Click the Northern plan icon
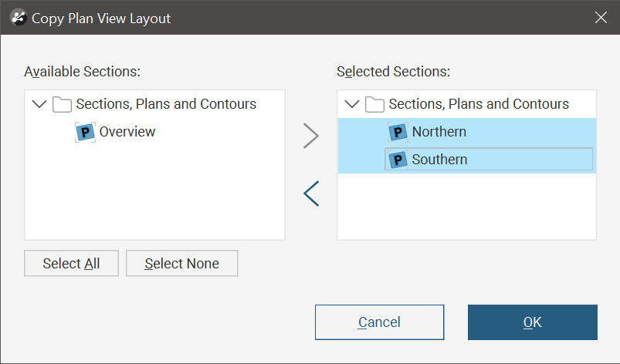The height and width of the screenshot is (364, 620). [x=398, y=132]
